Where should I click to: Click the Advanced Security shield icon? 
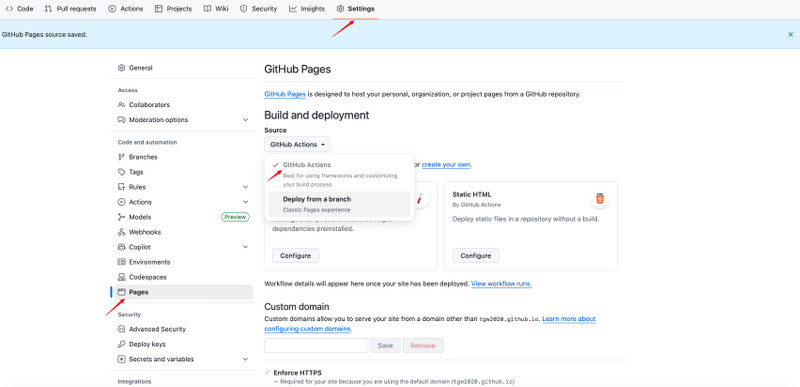[x=121, y=329]
